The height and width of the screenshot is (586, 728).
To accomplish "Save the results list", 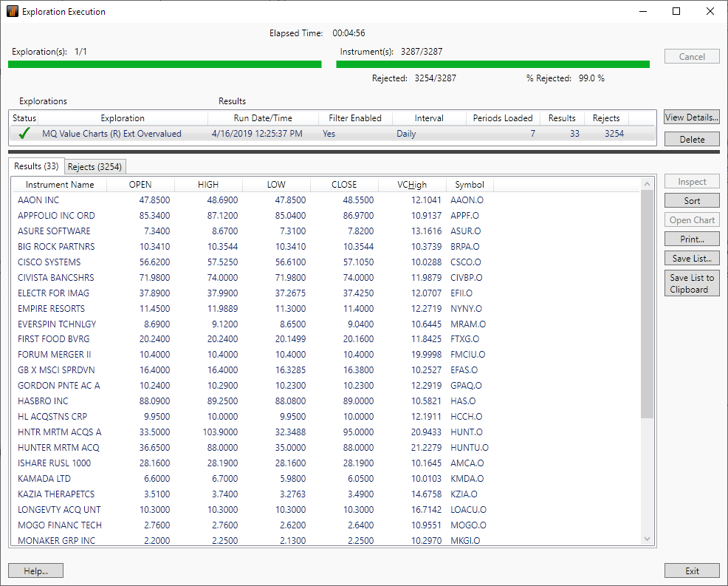I will [691, 257].
